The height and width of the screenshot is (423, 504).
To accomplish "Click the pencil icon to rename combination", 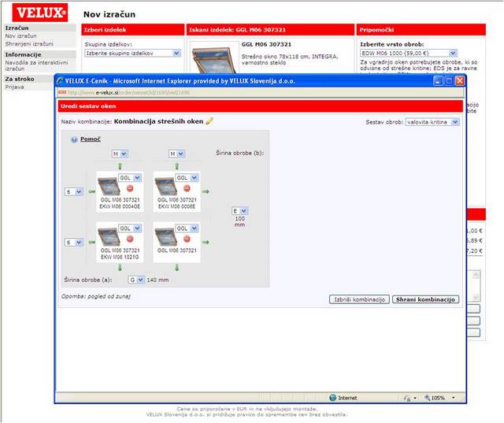I will pyautogui.click(x=209, y=121).
